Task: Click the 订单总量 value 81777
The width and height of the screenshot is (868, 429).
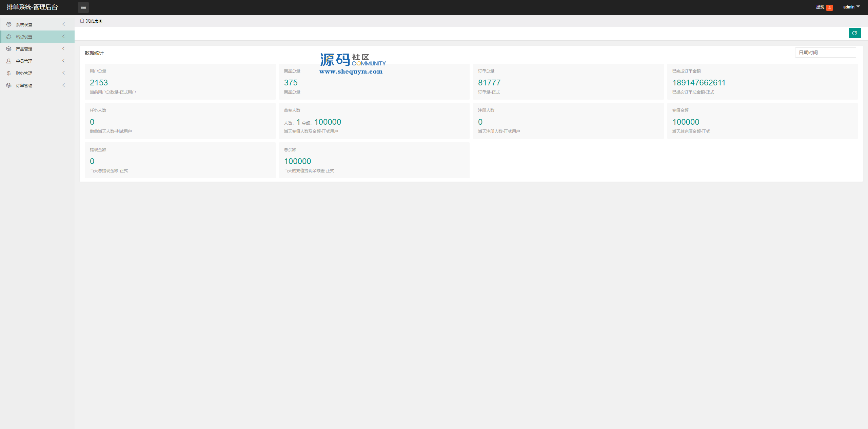Action: click(489, 83)
